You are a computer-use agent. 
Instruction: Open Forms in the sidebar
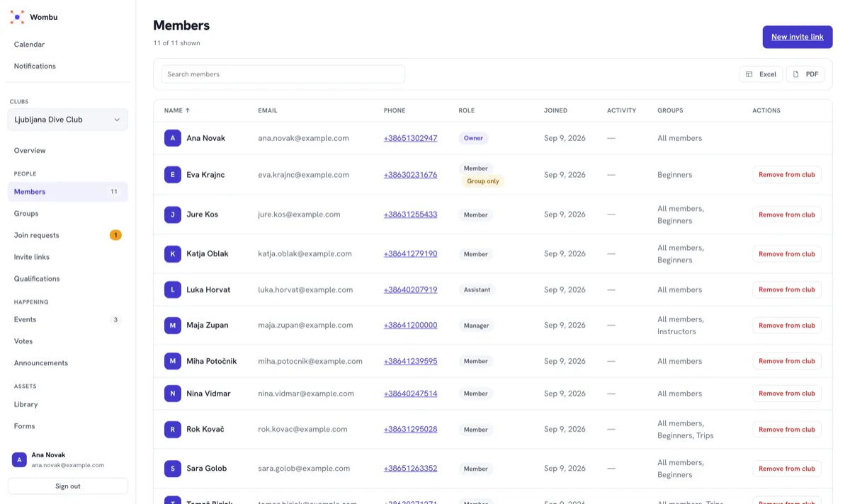coord(68,426)
